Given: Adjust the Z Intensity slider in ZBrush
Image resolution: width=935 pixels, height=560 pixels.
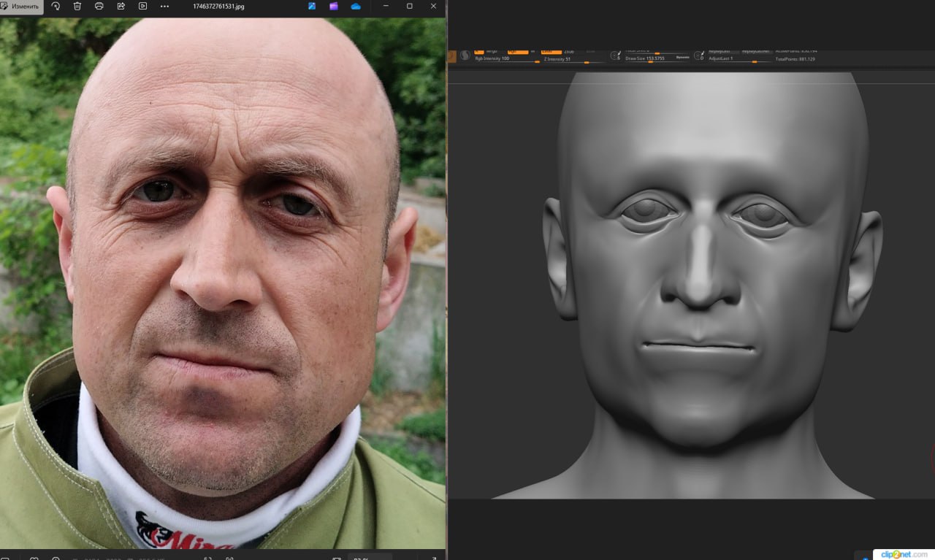Looking at the screenshot, I should [x=575, y=59].
